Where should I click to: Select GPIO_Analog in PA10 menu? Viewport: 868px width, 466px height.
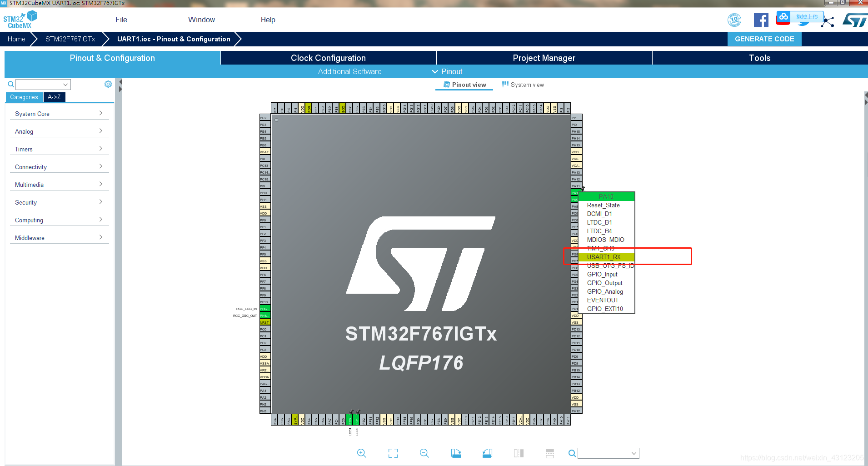606,291
